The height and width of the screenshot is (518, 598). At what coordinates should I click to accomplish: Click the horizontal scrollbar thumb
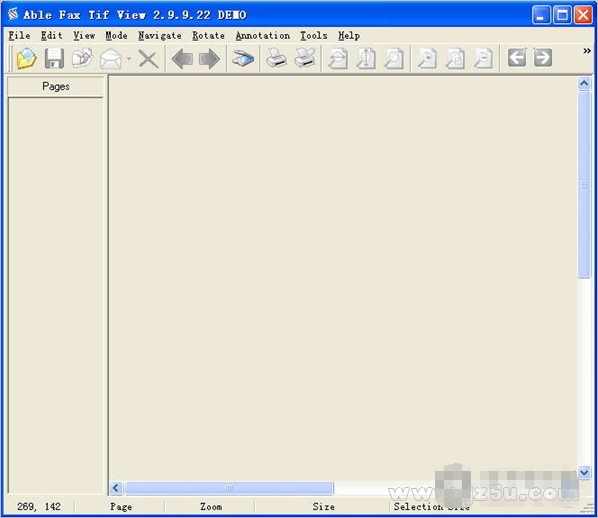[x=229, y=488]
